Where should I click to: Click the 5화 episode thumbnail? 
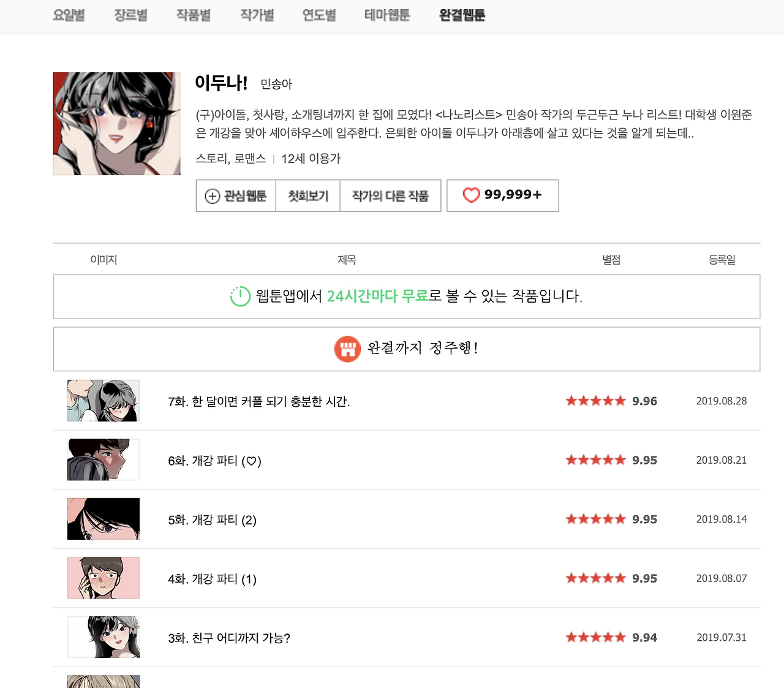coord(104,519)
